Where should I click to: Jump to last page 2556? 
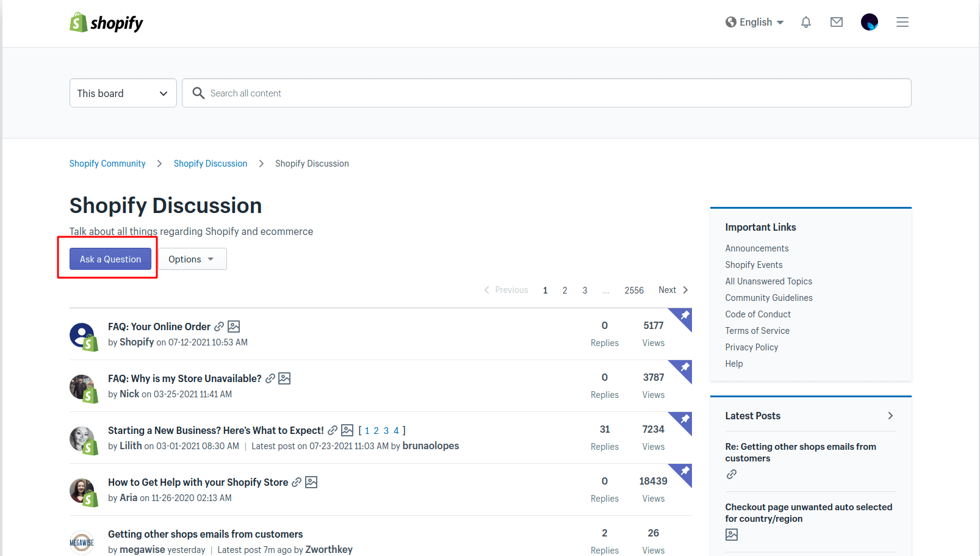click(x=634, y=291)
